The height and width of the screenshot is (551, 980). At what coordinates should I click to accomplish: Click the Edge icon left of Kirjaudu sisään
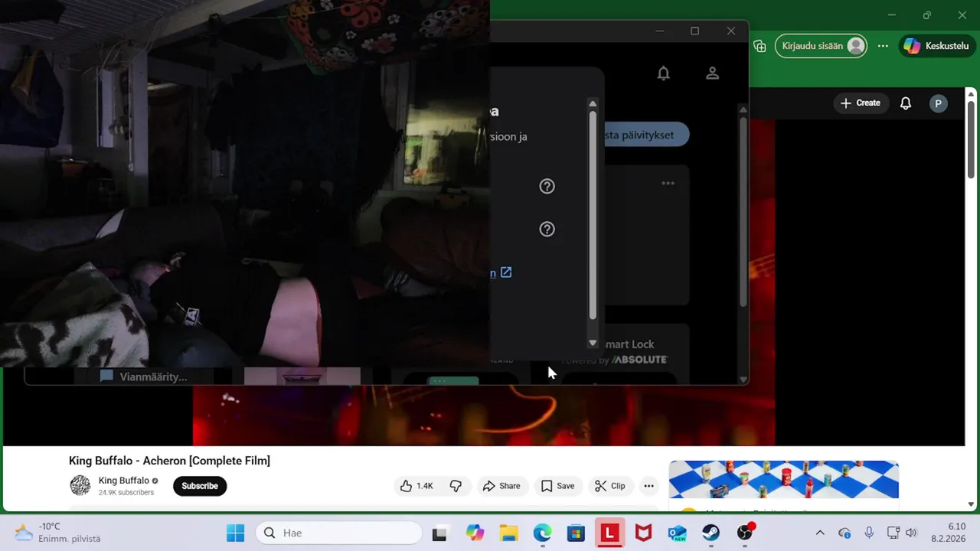(759, 46)
